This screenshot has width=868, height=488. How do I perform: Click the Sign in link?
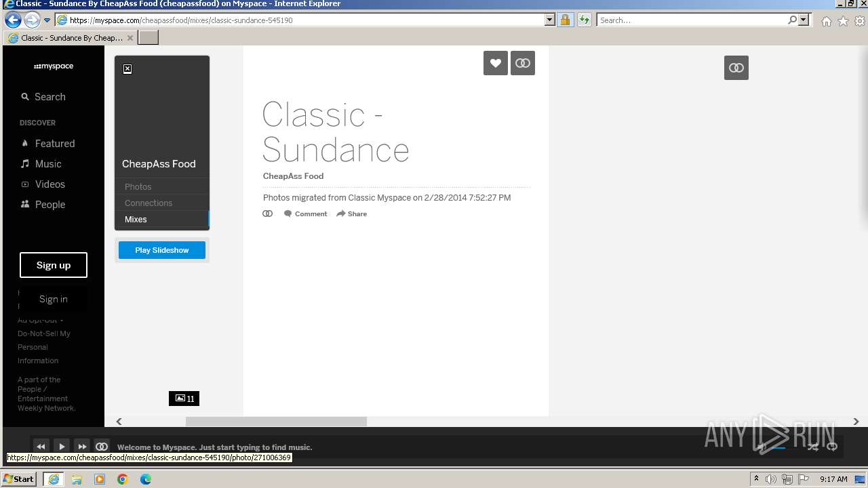[54, 299]
